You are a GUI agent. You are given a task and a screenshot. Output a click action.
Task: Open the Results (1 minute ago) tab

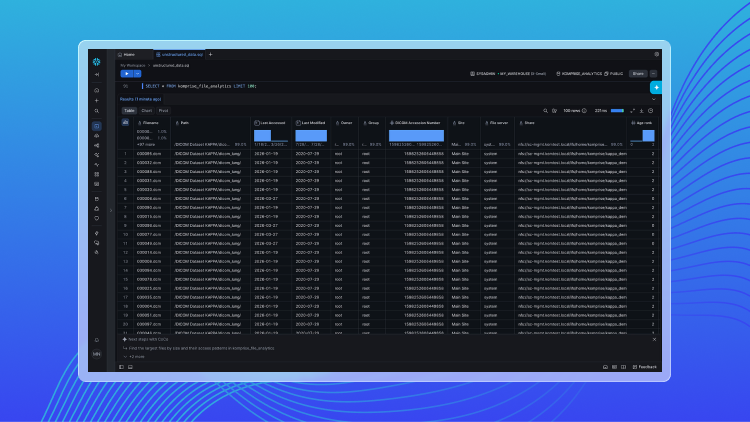tap(141, 99)
